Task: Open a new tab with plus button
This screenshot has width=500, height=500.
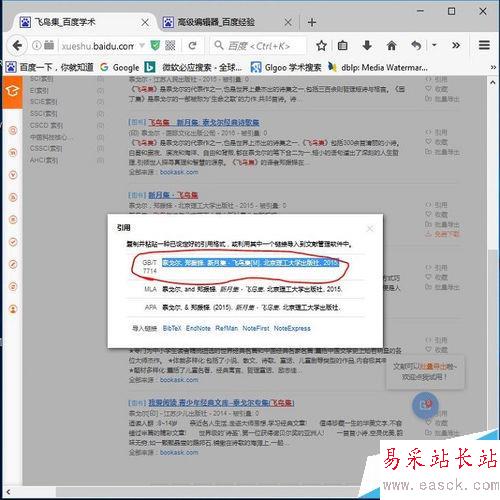Action: click(312, 23)
